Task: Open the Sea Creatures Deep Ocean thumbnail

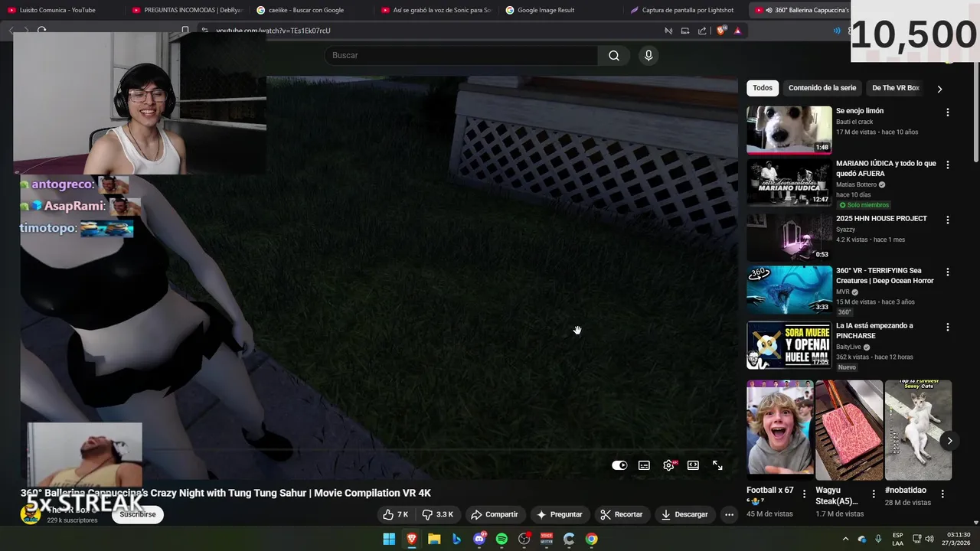Action: [789, 289]
